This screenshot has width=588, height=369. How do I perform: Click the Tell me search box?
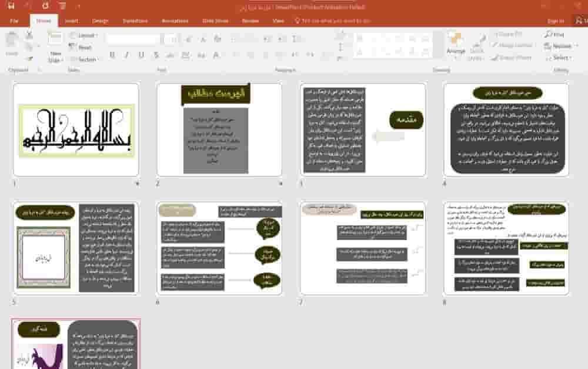coord(333,21)
